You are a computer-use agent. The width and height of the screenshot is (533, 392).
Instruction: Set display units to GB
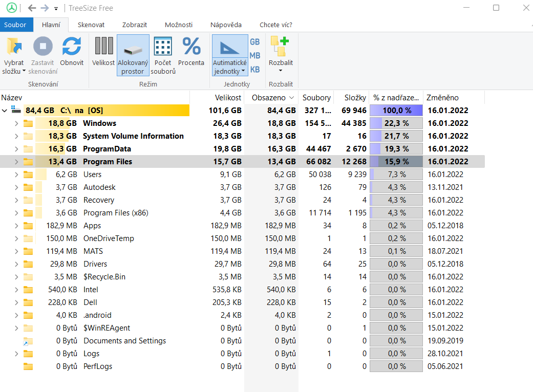(x=255, y=42)
